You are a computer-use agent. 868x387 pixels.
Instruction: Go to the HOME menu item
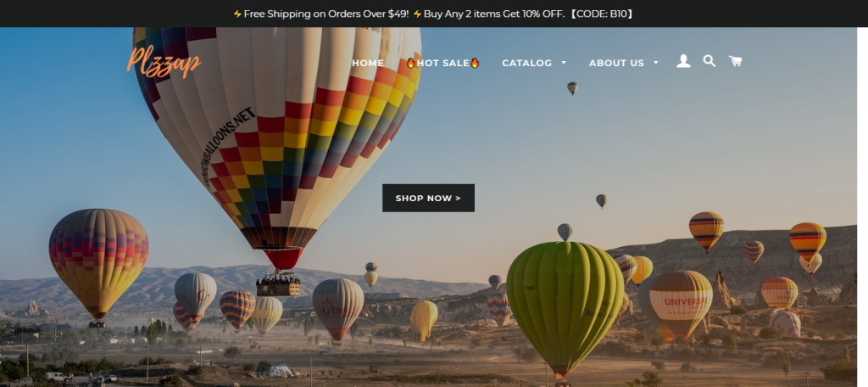tap(368, 63)
